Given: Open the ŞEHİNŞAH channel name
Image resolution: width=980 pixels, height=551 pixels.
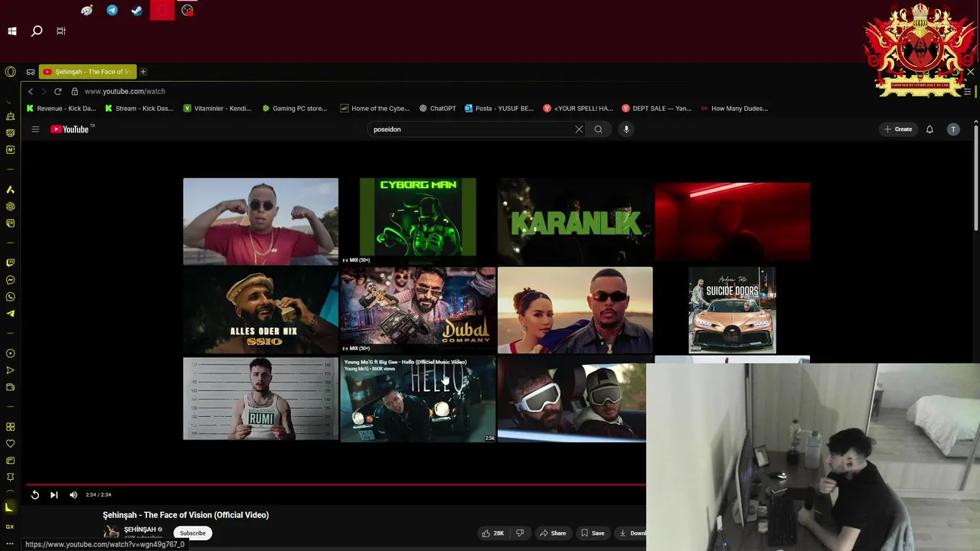Looking at the screenshot, I should click(140, 530).
